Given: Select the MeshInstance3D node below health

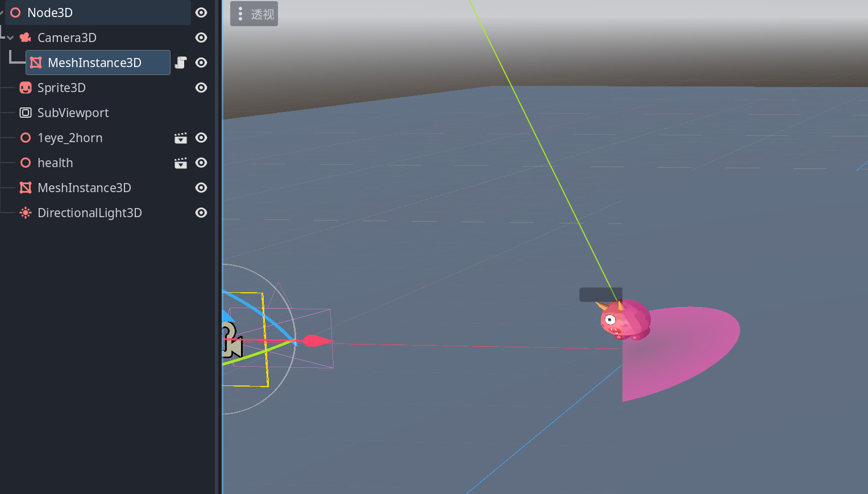Looking at the screenshot, I should tap(84, 188).
